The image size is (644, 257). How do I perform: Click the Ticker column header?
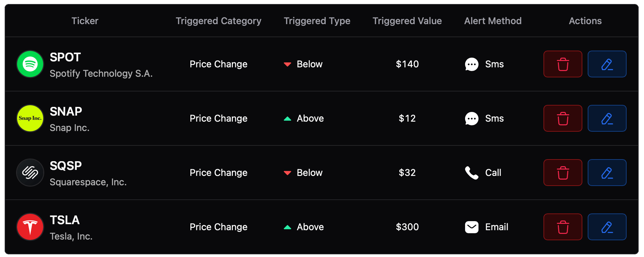pyautogui.click(x=85, y=21)
